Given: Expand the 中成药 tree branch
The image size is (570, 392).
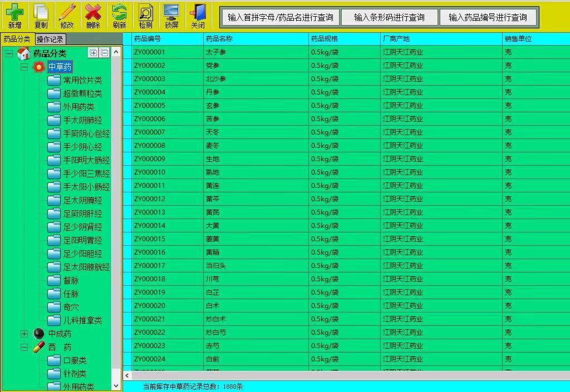Looking at the screenshot, I should (x=24, y=334).
